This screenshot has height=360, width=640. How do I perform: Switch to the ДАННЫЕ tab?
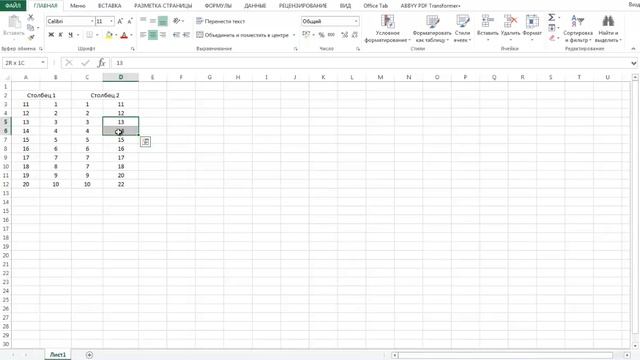click(255, 6)
